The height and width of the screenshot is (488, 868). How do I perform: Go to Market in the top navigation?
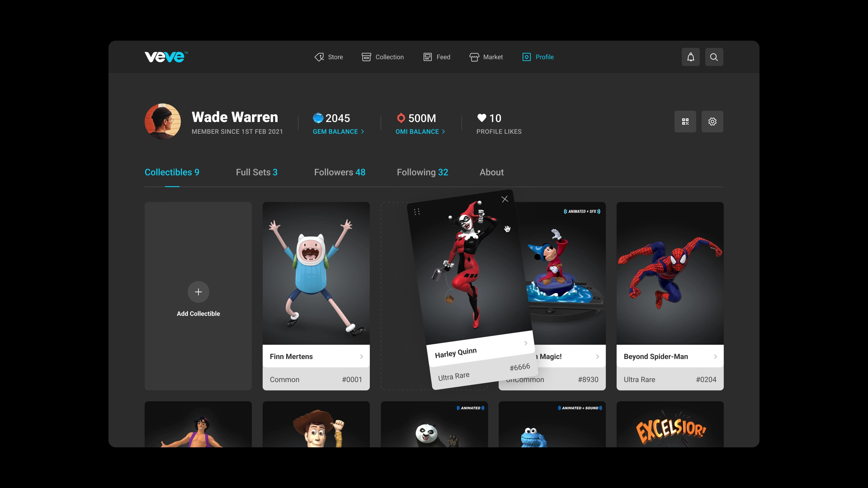[x=486, y=57]
